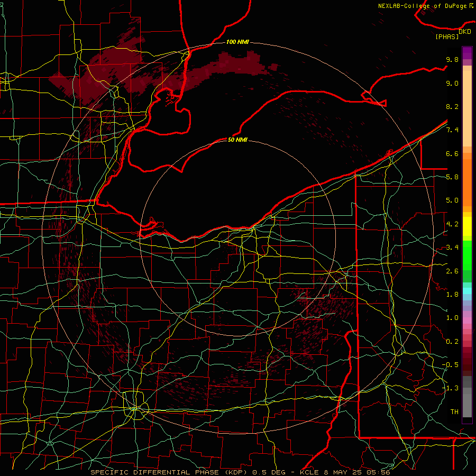Click the 9.8 scale value

[452, 59]
